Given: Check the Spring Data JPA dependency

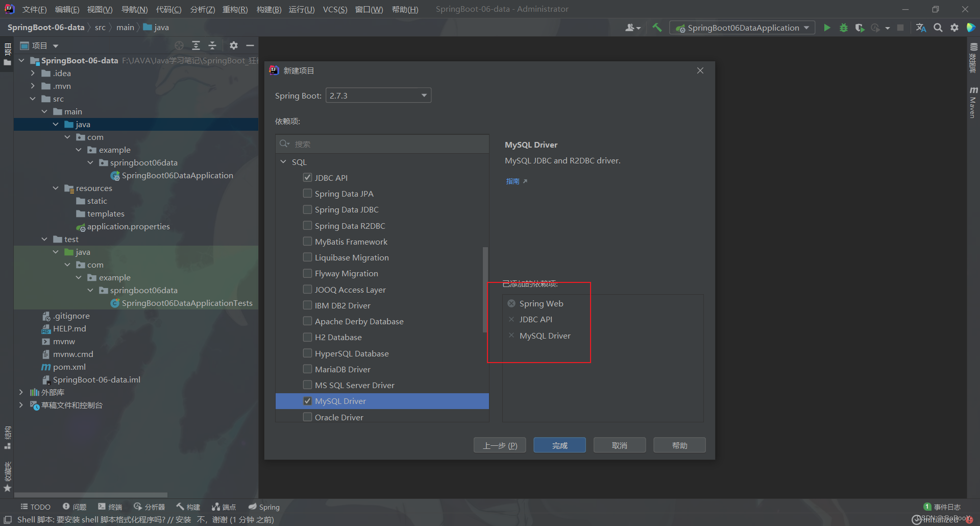Looking at the screenshot, I should 307,193.
